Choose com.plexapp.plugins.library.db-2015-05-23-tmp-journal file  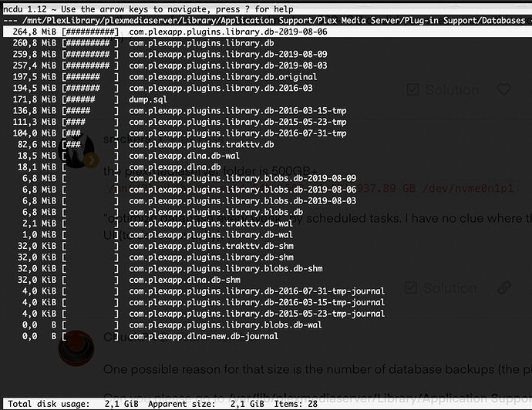click(257, 314)
